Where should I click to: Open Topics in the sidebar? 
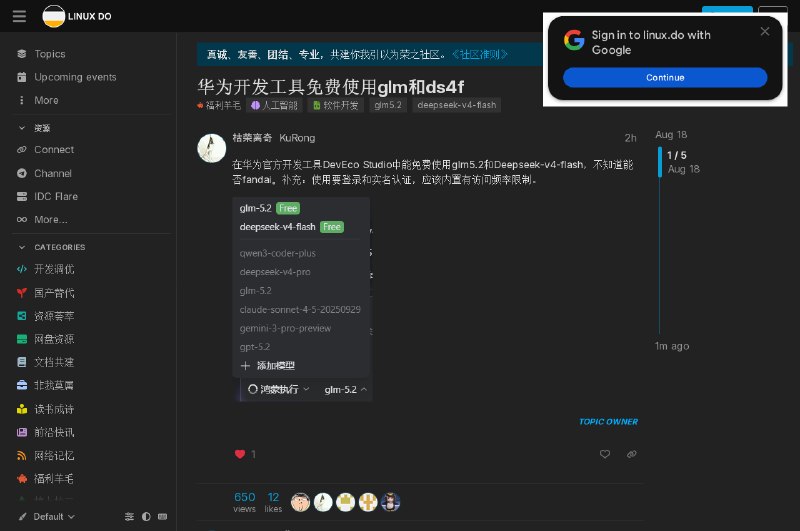[x=49, y=54]
